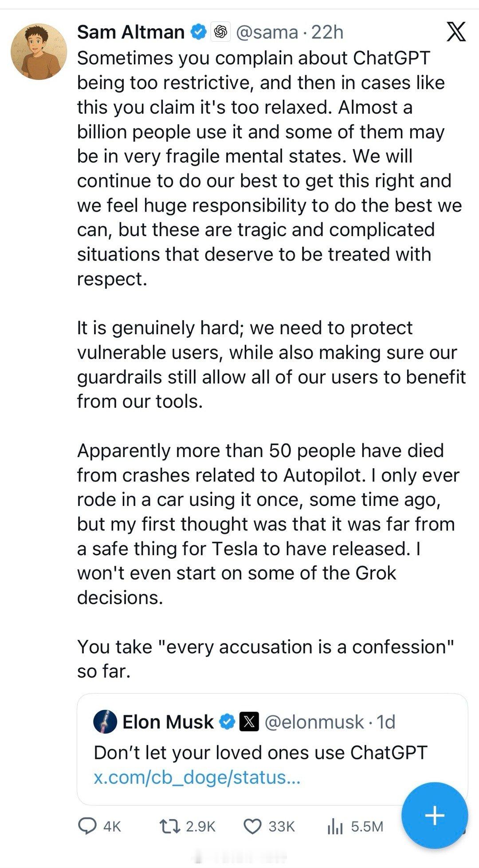The height and width of the screenshot is (868, 479).
Task: Open the X affiliation badge beside Elon Musk
Action: point(249,722)
